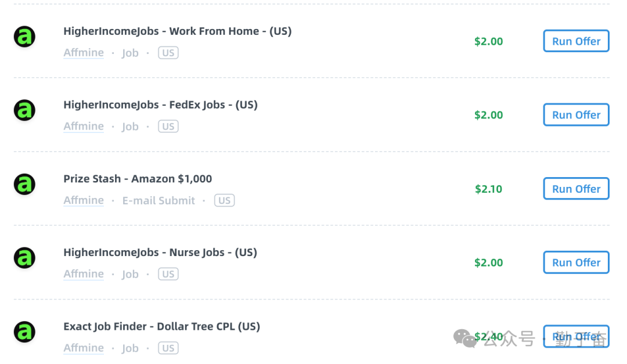The width and height of the screenshot is (627, 364).
Task: Click Affmine logo icon beside Exact Job Finder
Action: click(24, 332)
